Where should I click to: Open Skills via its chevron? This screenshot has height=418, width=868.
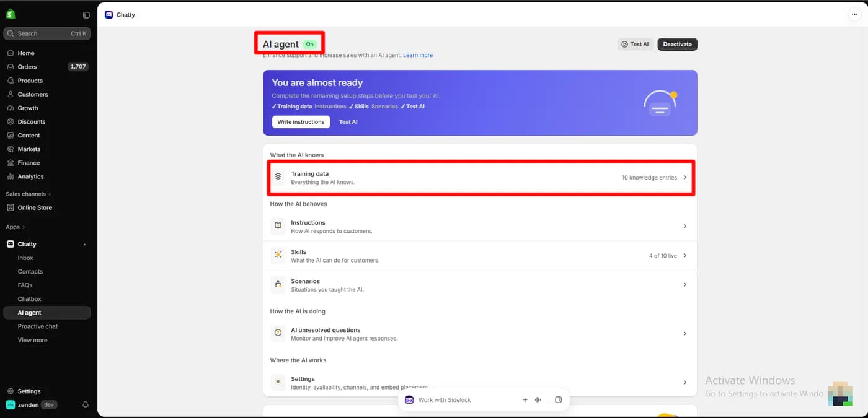point(685,256)
